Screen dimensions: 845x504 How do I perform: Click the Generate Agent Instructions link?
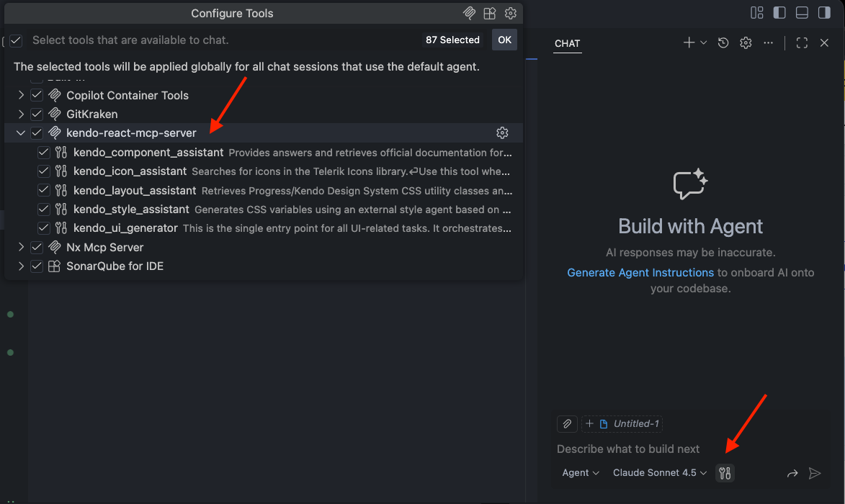pyautogui.click(x=640, y=272)
